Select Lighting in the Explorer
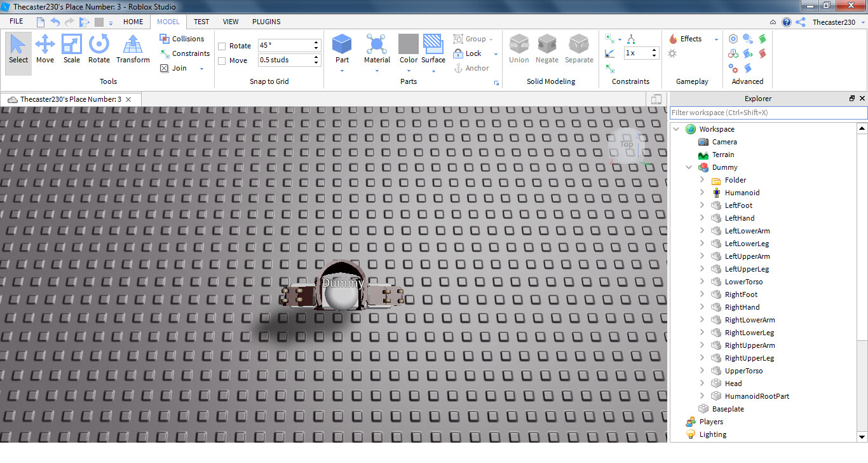 tap(712, 434)
